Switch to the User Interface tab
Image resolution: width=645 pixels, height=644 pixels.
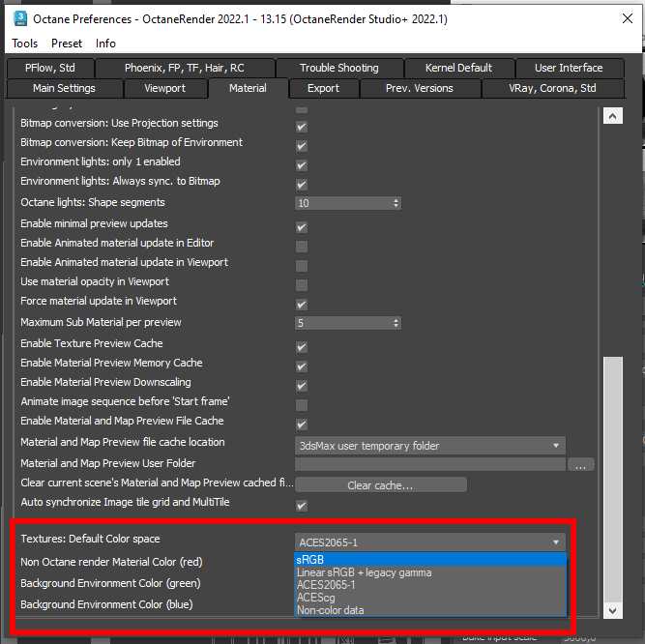pos(569,68)
